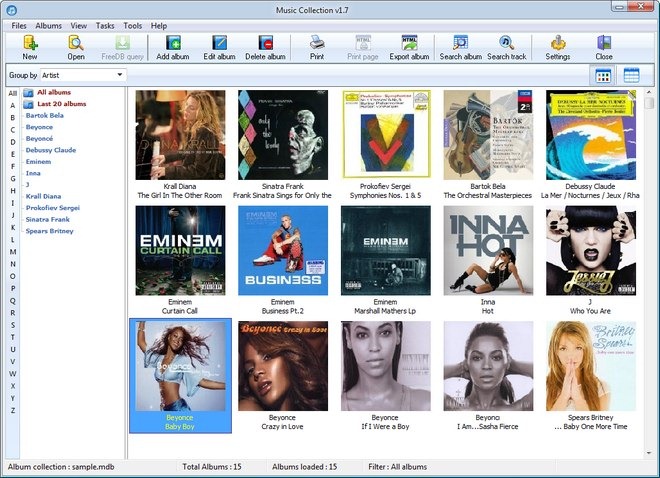Image resolution: width=660 pixels, height=478 pixels.
Task: Open the Files menu
Action: click(x=19, y=26)
